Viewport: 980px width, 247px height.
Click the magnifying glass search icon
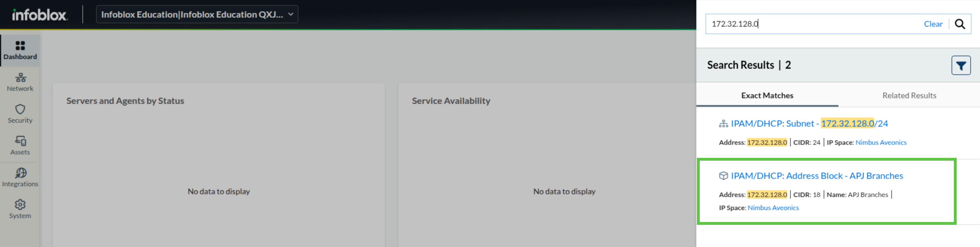click(960, 24)
